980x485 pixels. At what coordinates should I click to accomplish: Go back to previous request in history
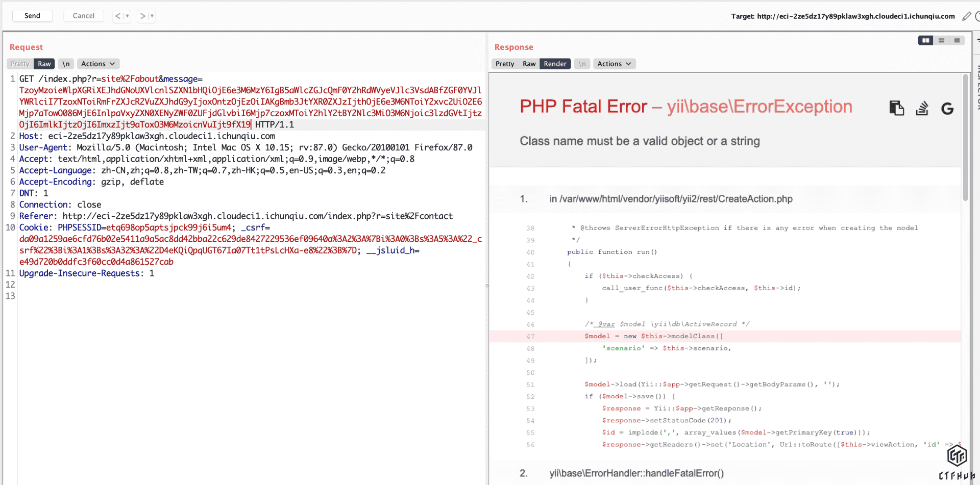118,16
